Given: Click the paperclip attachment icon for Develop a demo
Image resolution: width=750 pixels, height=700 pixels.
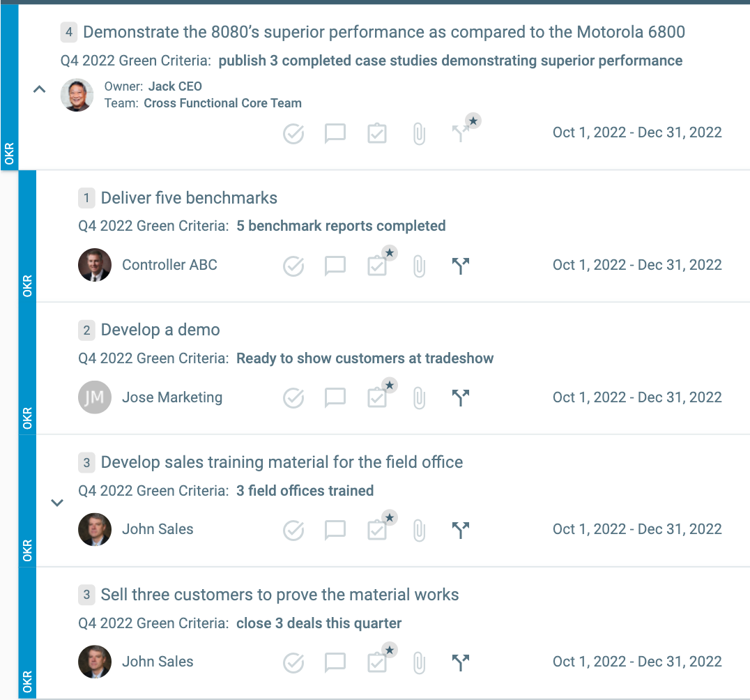Looking at the screenshot, I should 419,398.
